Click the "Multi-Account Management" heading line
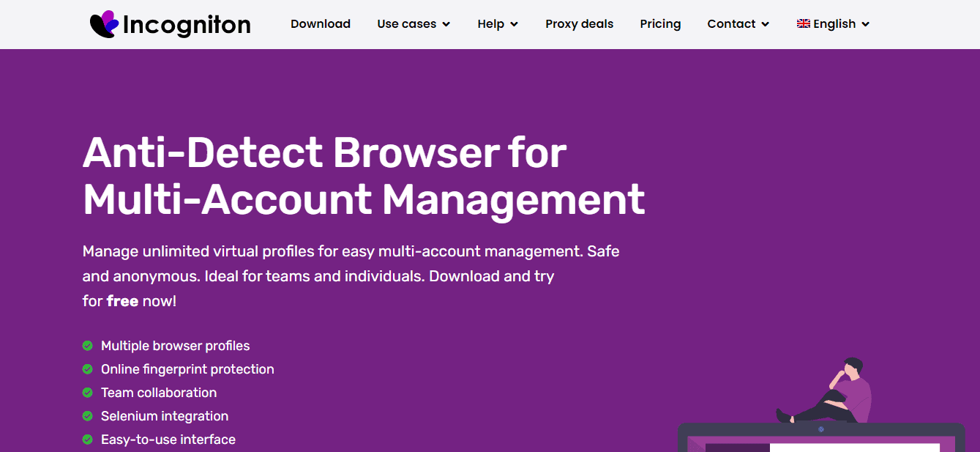The image size is (980, 452). [364, 199]
